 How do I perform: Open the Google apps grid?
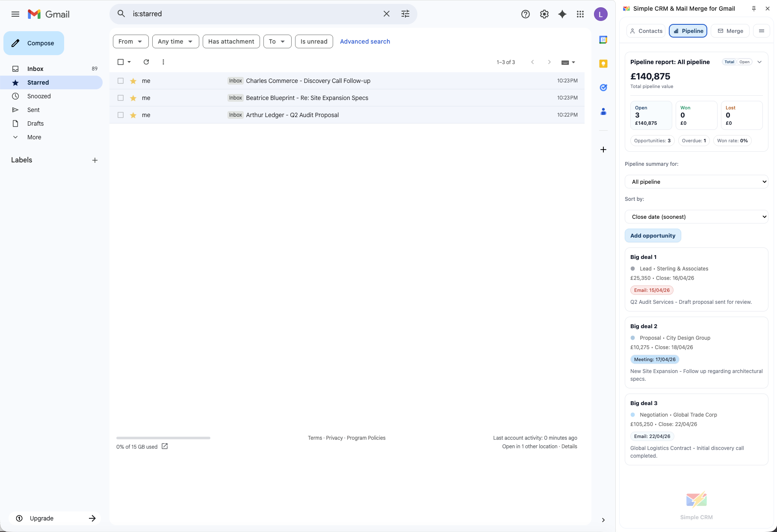click(x=580, y=14)
